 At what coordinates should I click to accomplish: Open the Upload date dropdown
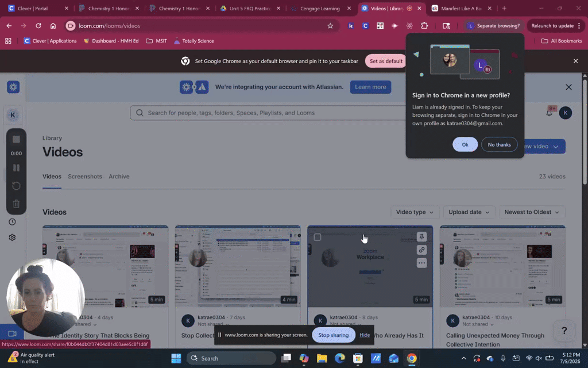pos(469,212)
